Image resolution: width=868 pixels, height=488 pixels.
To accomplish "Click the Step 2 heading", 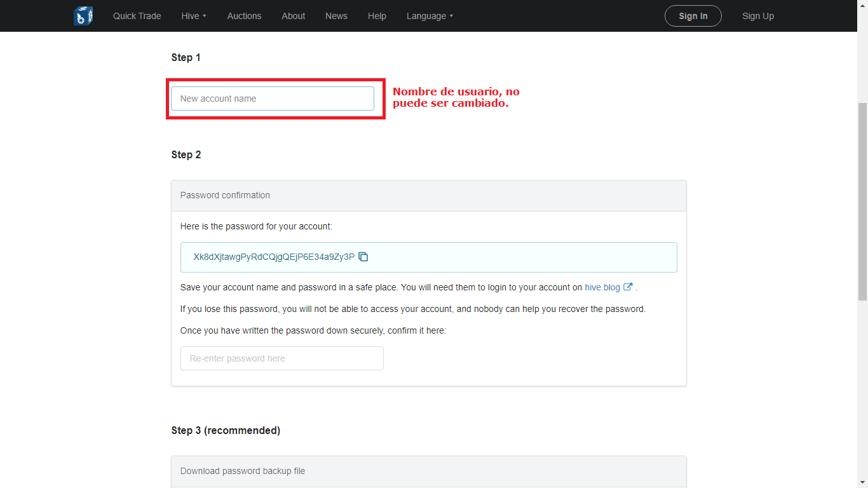I will (186, 154).
